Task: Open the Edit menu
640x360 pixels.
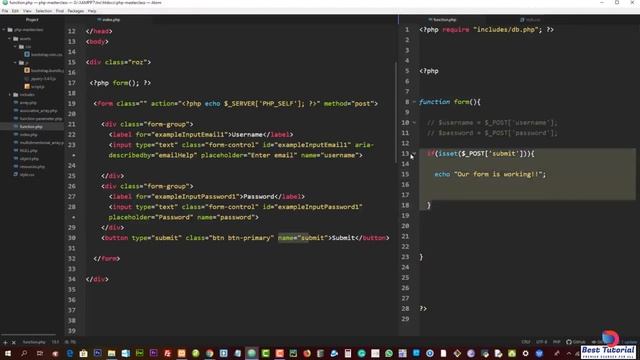Action: (x=15, y=11)
